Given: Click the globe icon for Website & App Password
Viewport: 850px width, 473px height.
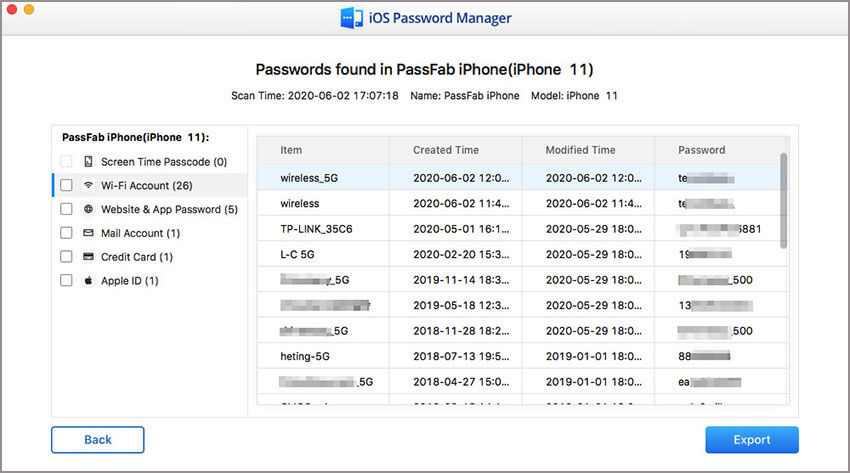Looking at the screenshot, I should tap(88, 209).
